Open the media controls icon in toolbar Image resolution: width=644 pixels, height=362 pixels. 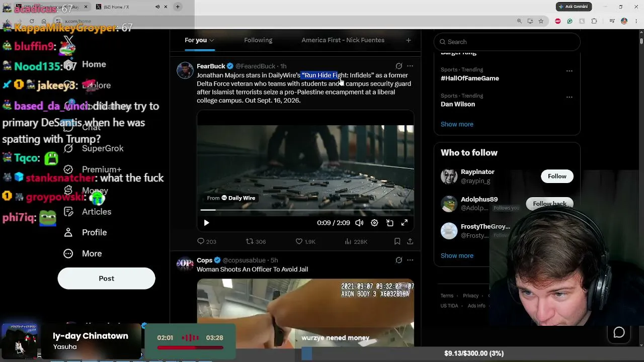point(612,21)
